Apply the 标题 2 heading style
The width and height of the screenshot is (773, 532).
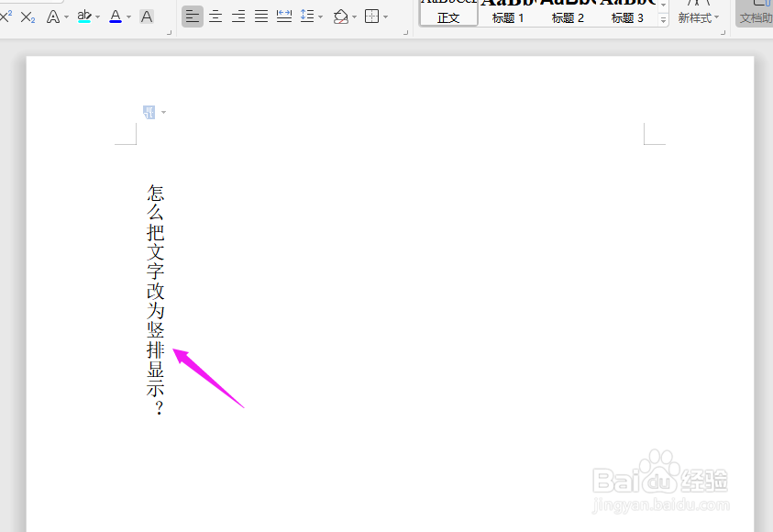568,16
